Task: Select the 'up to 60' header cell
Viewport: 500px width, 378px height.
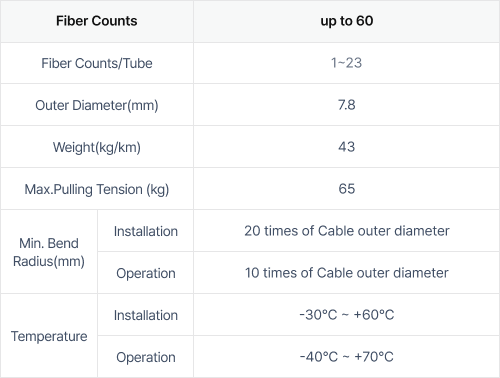Action: [x=347, y=21]
